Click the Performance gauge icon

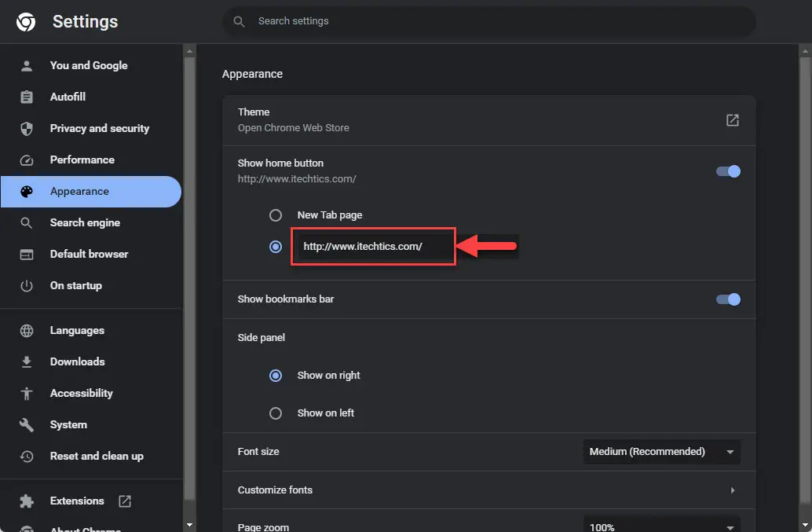(x=27, y=160)
